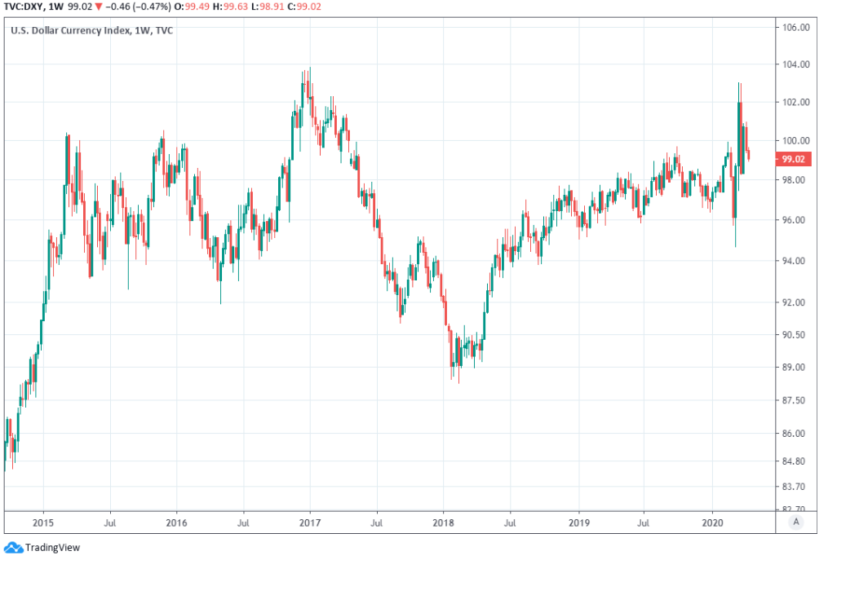This screenshot has height=613, width=868.
Task: Click the red down-triangle change indicator
Action: (99, 7)
